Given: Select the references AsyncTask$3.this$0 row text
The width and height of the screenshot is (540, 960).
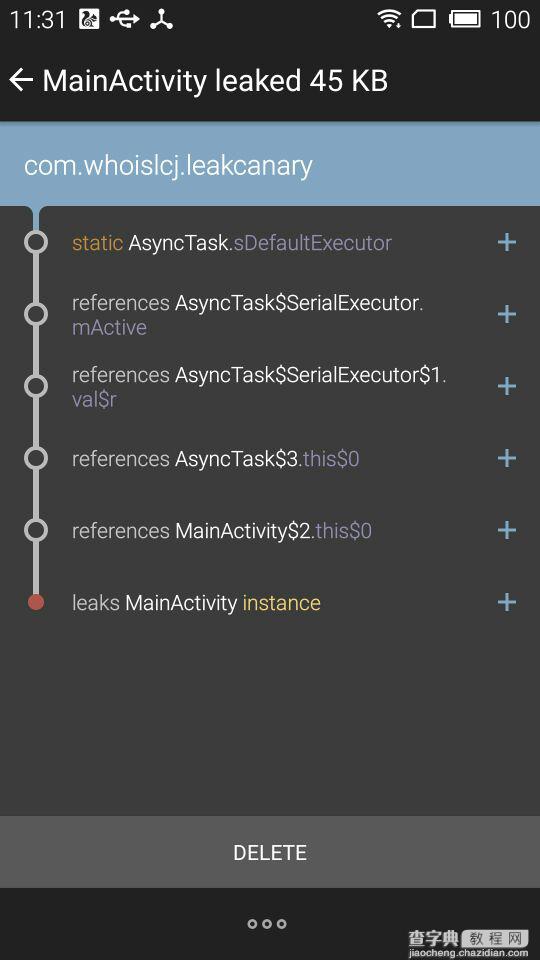Looking at the screenshot, I should [216, 459].
